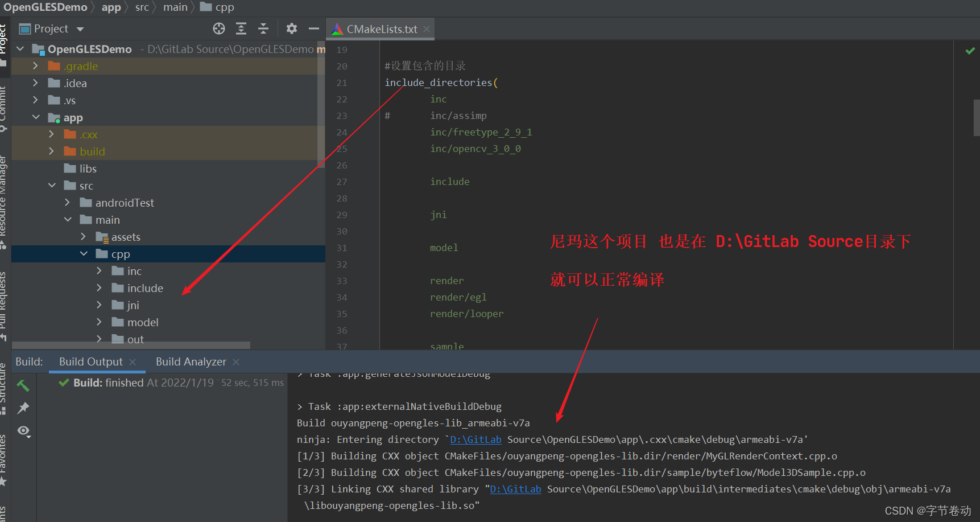Click main in the breadcrumb
Viewport: 980px width, 522px height.
(175, 7)
